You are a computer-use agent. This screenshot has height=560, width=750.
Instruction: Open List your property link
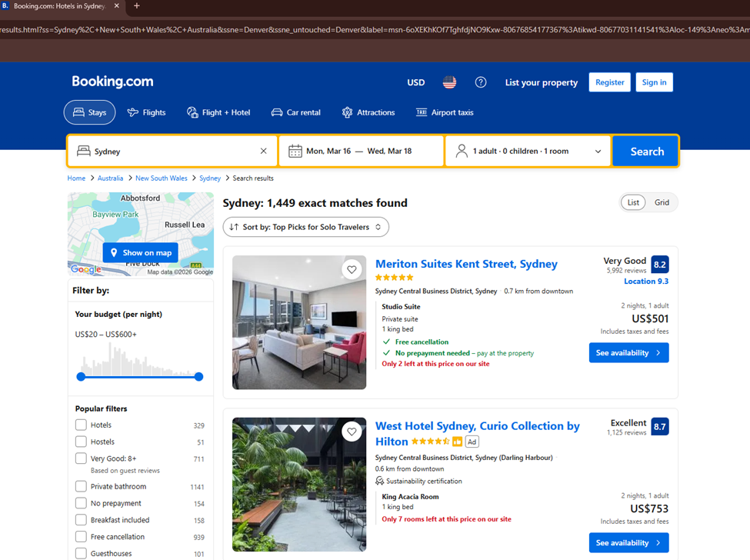click(542, 82)
